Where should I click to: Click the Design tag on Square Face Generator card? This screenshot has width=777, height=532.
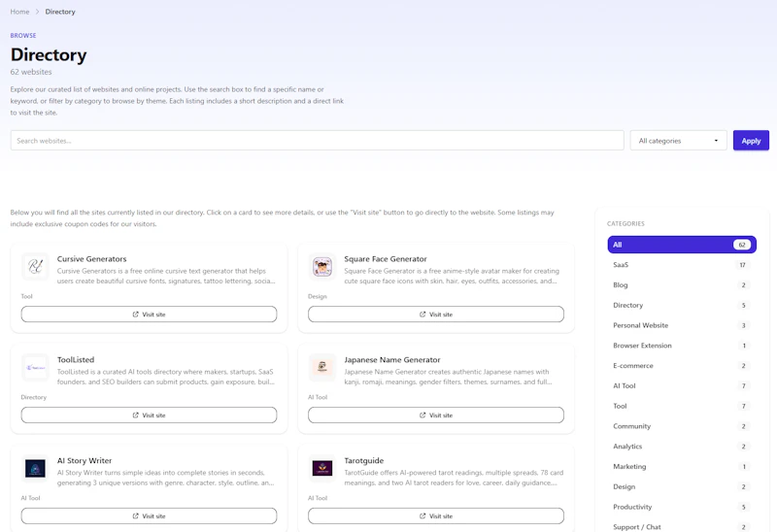pos(318,296)
